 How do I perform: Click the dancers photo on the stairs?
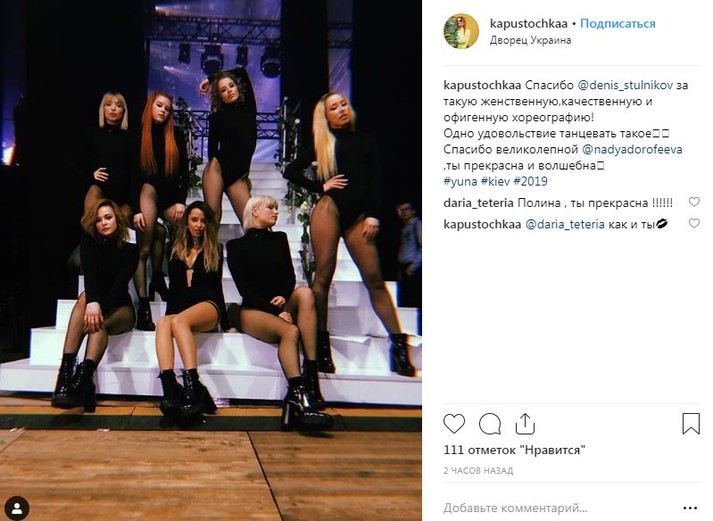click(210, 260)
